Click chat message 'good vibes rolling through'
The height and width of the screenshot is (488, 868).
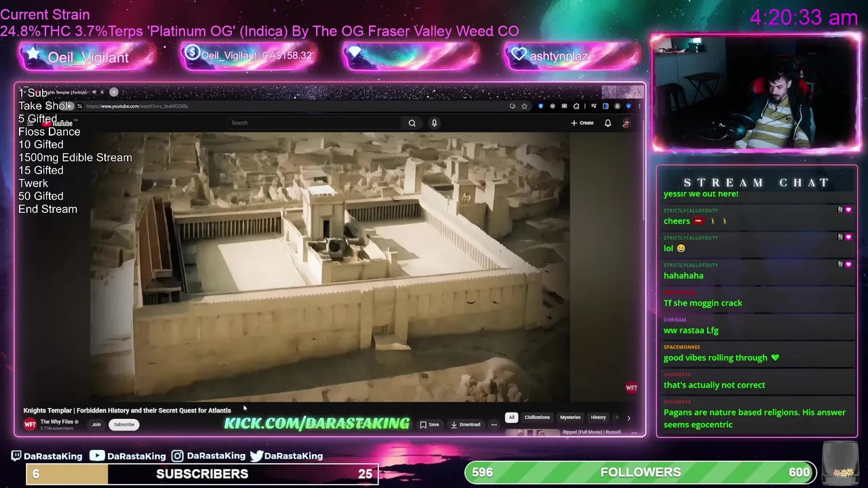point(721,358)
